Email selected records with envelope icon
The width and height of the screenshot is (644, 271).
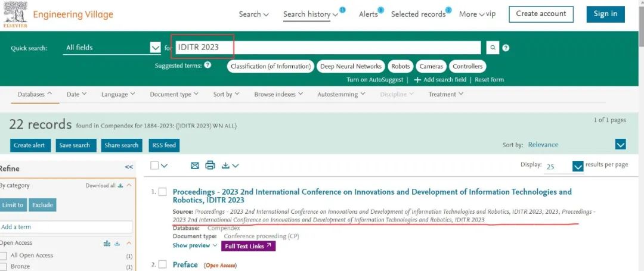[x=195, y=166]
